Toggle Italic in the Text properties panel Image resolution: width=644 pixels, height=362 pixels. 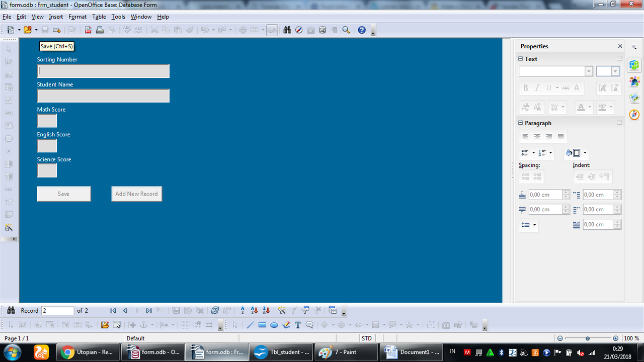click(x=537, y=87)
